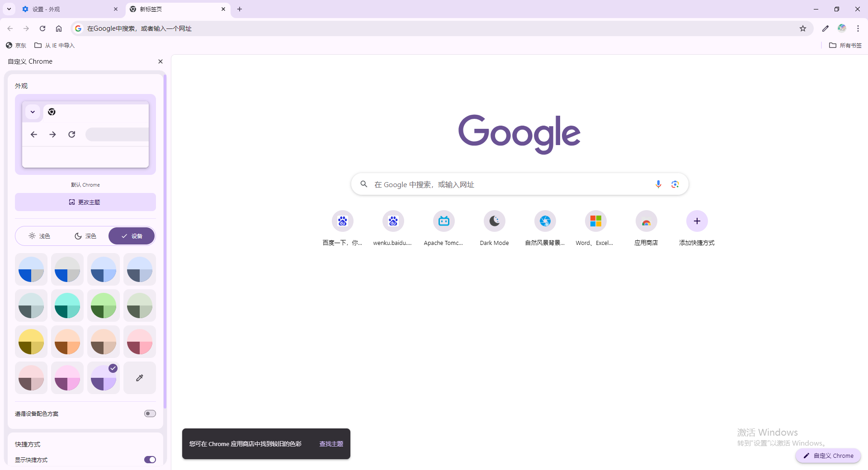Image resolution: width=868 pixels, height=470 pixels.
Task: Choose the bright green color swatch
Action: pos(104,305)
